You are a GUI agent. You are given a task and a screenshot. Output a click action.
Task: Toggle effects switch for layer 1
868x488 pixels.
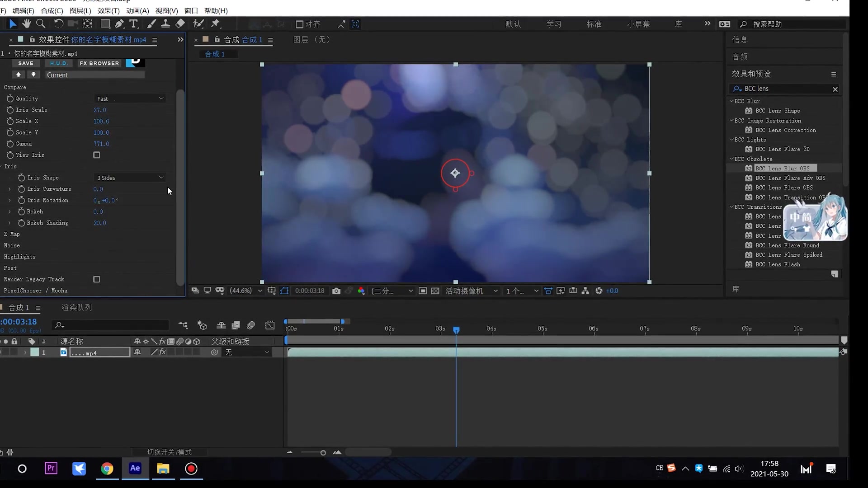pos(163,352)
